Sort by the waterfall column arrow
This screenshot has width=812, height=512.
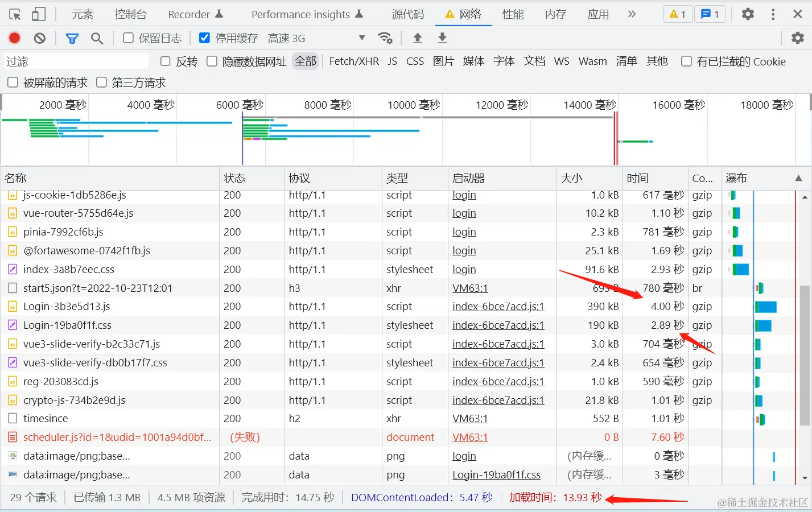pyautogui.click(x=798, y=178)
